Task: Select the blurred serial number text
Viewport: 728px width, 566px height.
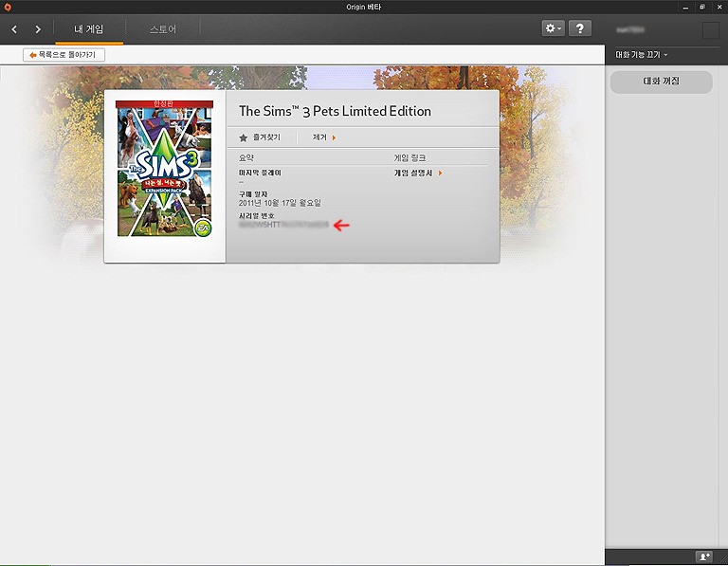Action: point(283,225)
